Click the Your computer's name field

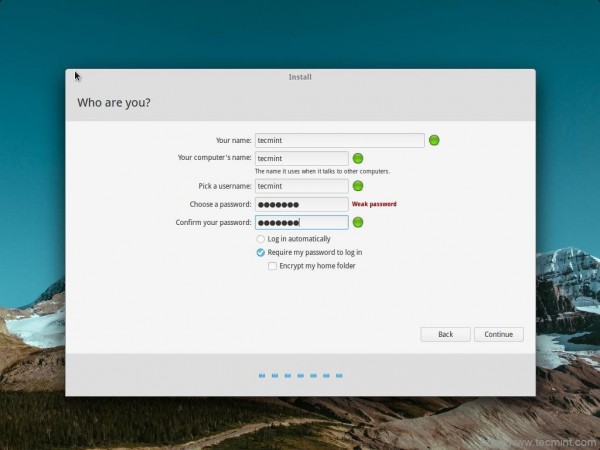(302, 158)
